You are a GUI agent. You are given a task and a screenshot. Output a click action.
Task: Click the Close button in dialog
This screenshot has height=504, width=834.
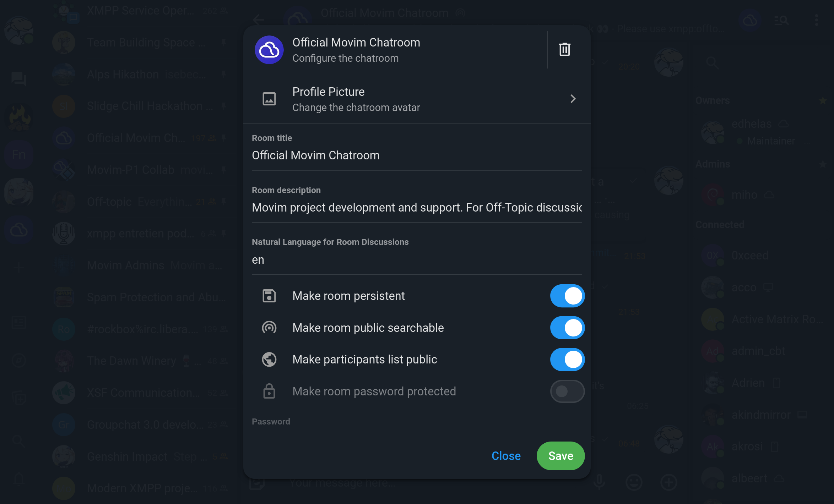pyautogui.click(x=506, y=456)
